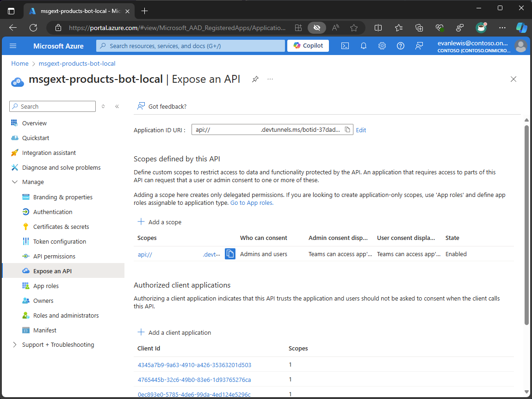This screenshot has width=532, height=399.
Task: Close the msgext-products-bot-local browser tab
Action: click(128, 11)
